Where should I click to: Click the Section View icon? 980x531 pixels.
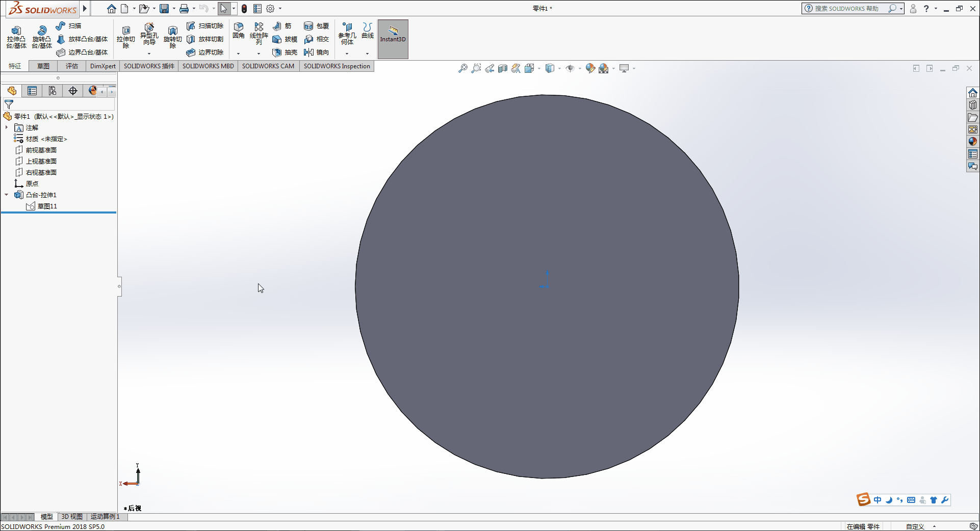tap(503, 68)
